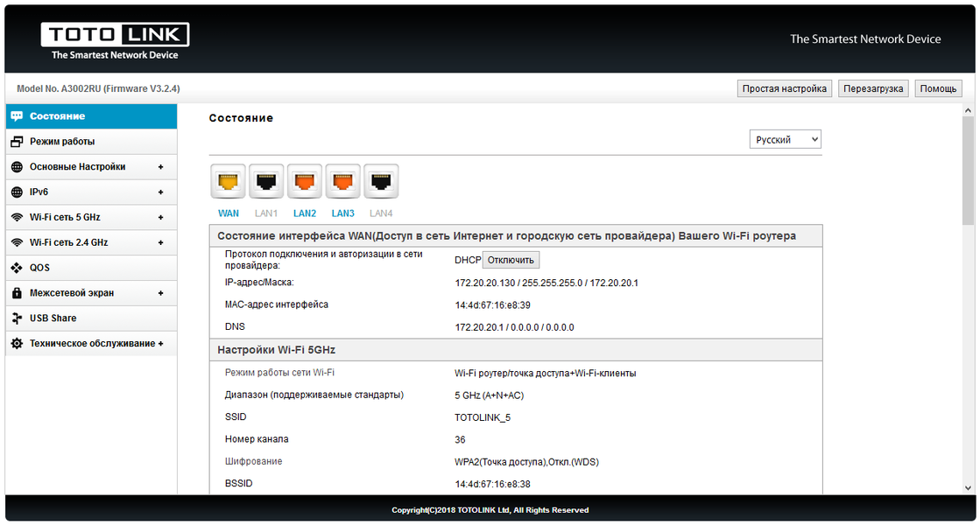The height and width of the screenshot is (525, 980).
Task: Select the USB Share menu entry
Action: [x=91, y=318]
